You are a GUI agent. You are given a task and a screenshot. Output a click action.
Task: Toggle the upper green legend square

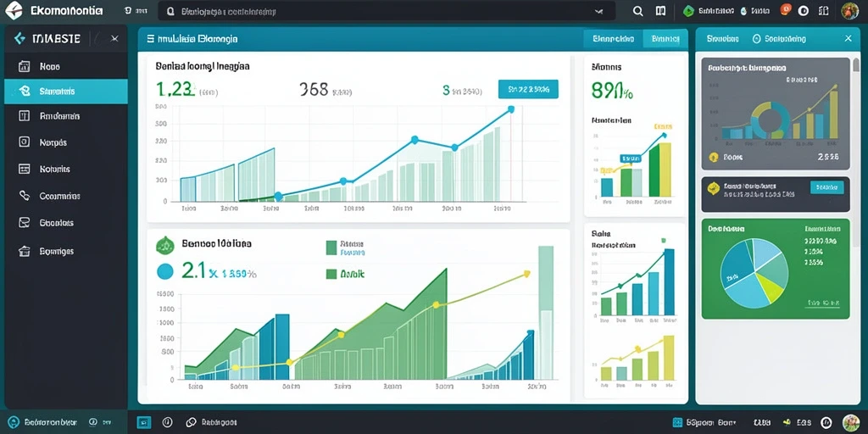tap(331, 247)
